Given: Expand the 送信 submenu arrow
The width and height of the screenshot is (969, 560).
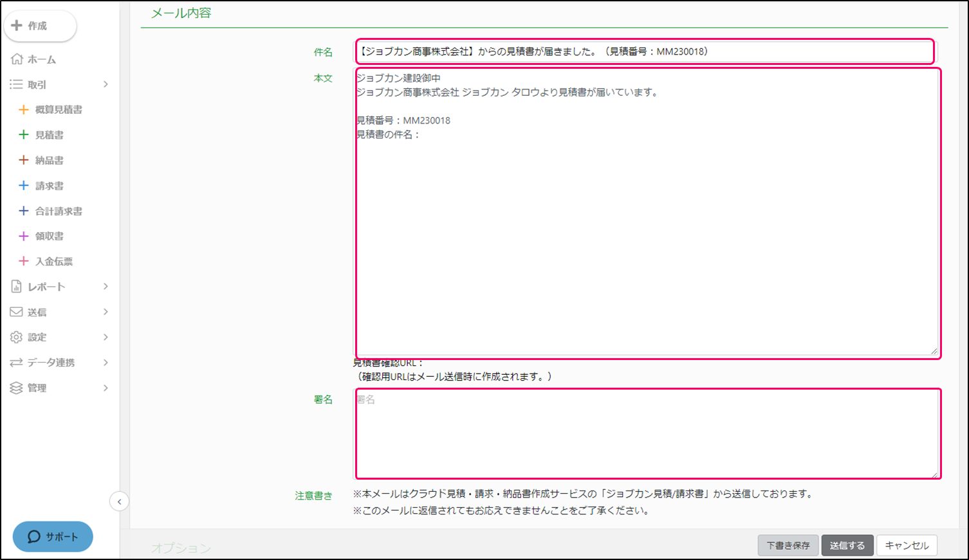Looking at the screenshot, I should 106,312.
